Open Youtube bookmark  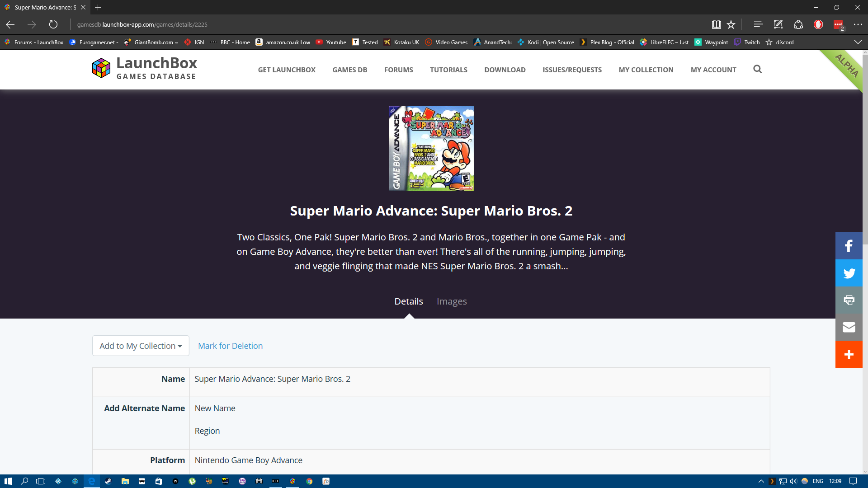point(331,42)
